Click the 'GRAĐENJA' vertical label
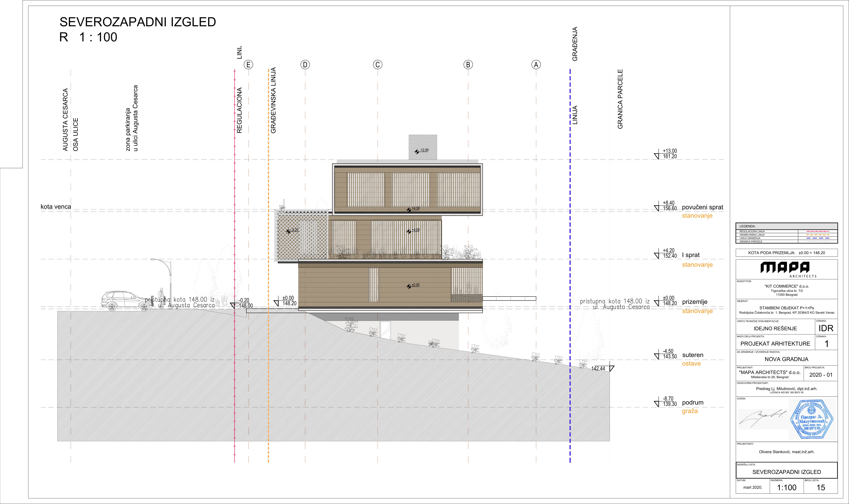This screenshot has height=504, width=849. (575, 44)
